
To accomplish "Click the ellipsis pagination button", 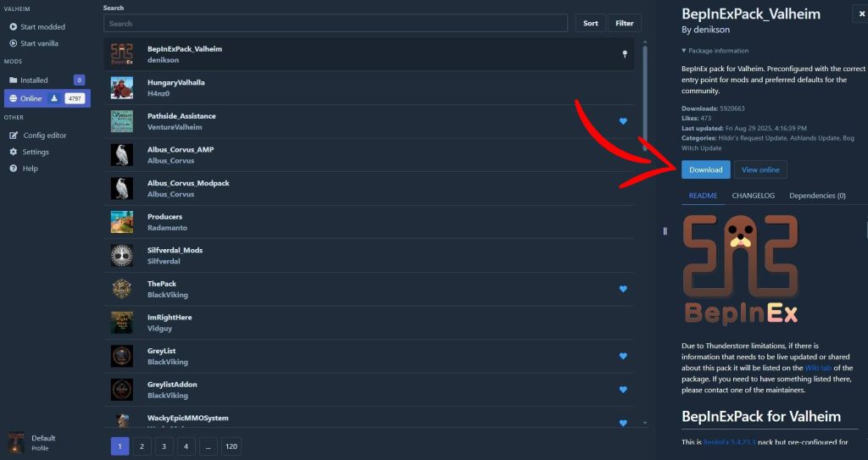I will 209,446.
